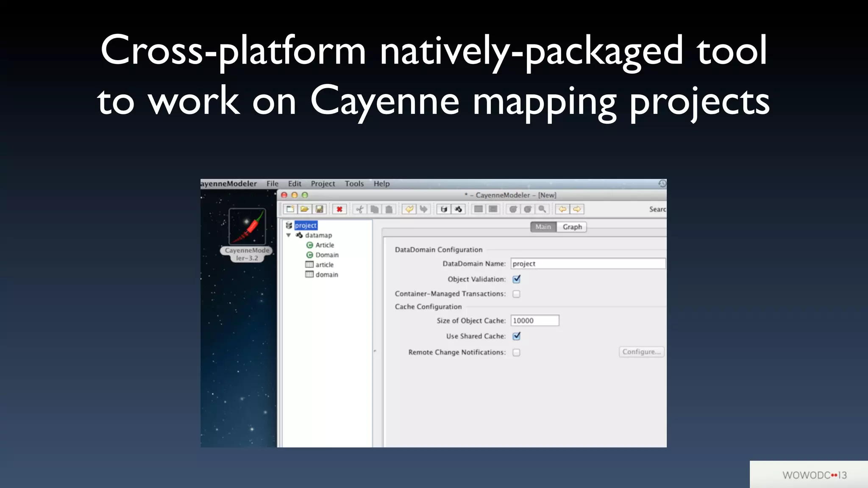Click the DataDomain Name text field
Viewport: 868px width, 488px height.
[588, 263]
